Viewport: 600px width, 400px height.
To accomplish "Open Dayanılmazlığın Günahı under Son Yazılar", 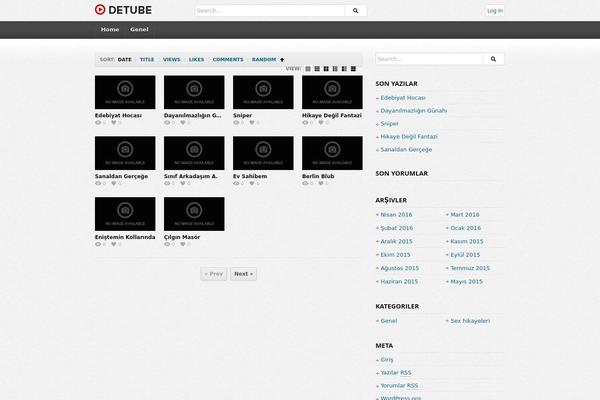I will (414, 111).
